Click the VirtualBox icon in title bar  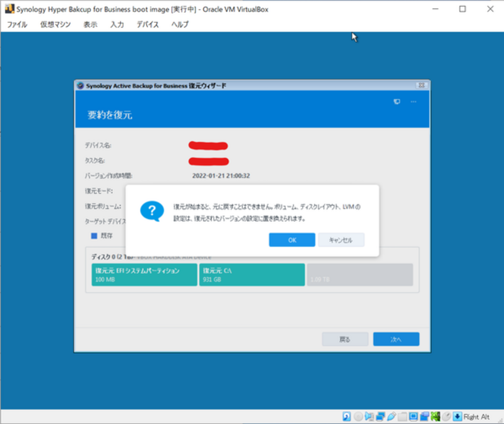pos(9,9)
